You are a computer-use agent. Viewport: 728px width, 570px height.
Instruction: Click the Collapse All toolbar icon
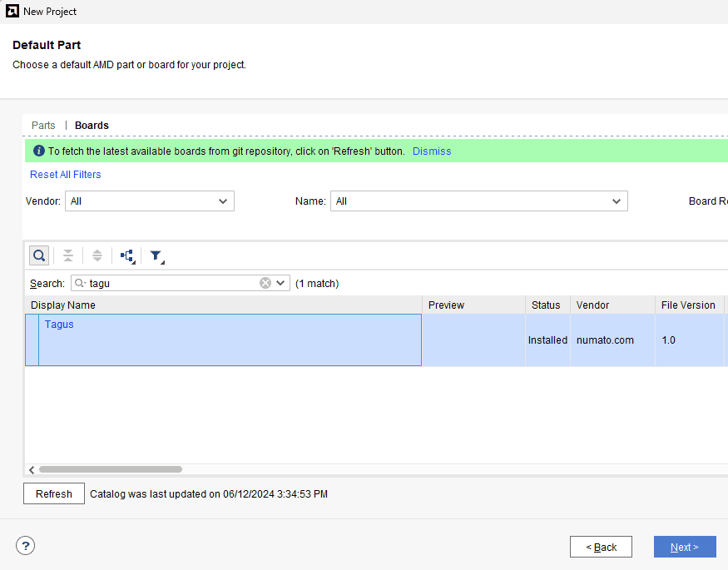68,255
